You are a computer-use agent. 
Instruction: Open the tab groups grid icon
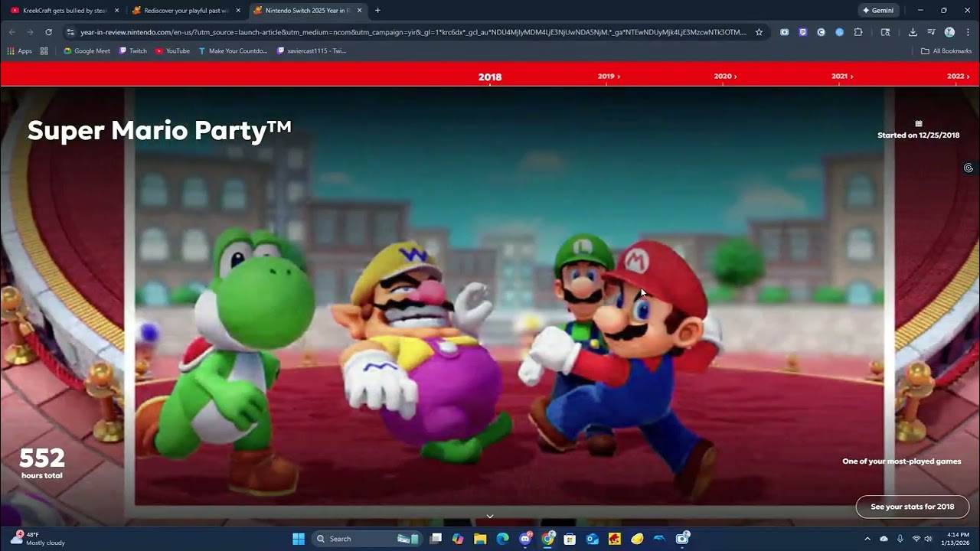click(x=44, y=51)
